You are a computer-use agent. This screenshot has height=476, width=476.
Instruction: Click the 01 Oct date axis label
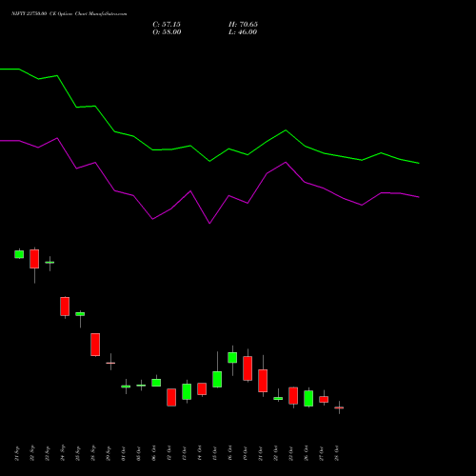coord(124,453)
